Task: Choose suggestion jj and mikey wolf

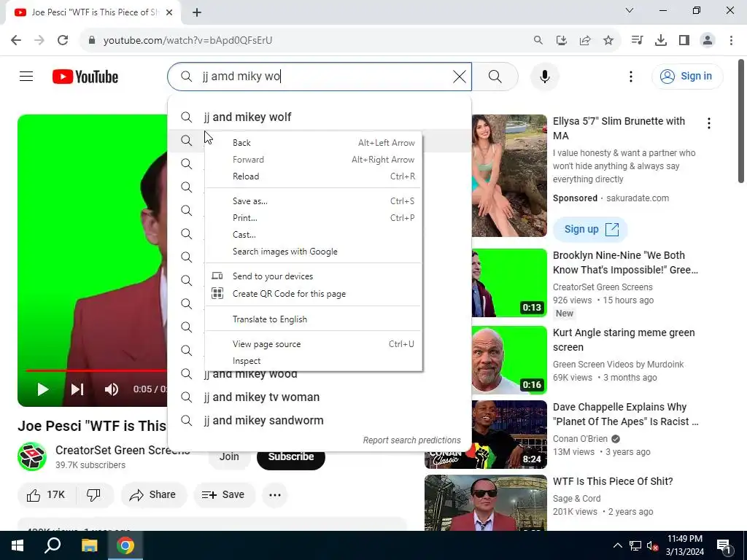Action: (x=320, y=117)
